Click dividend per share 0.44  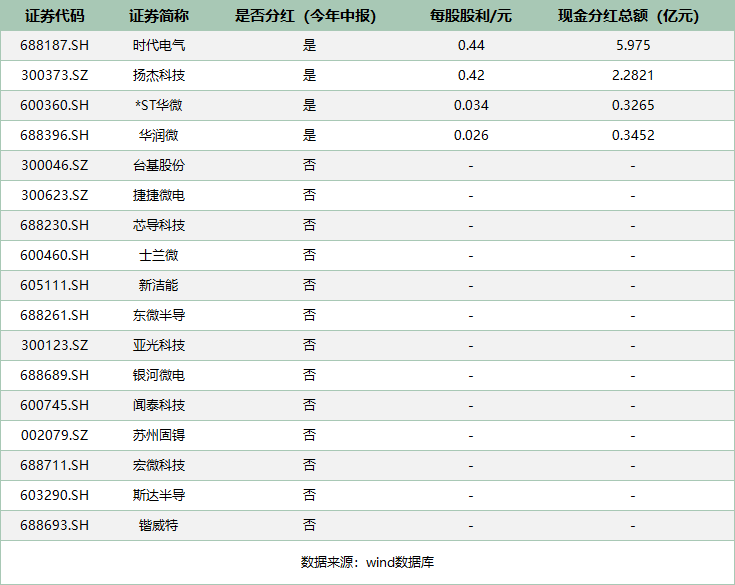coord(471,45)
